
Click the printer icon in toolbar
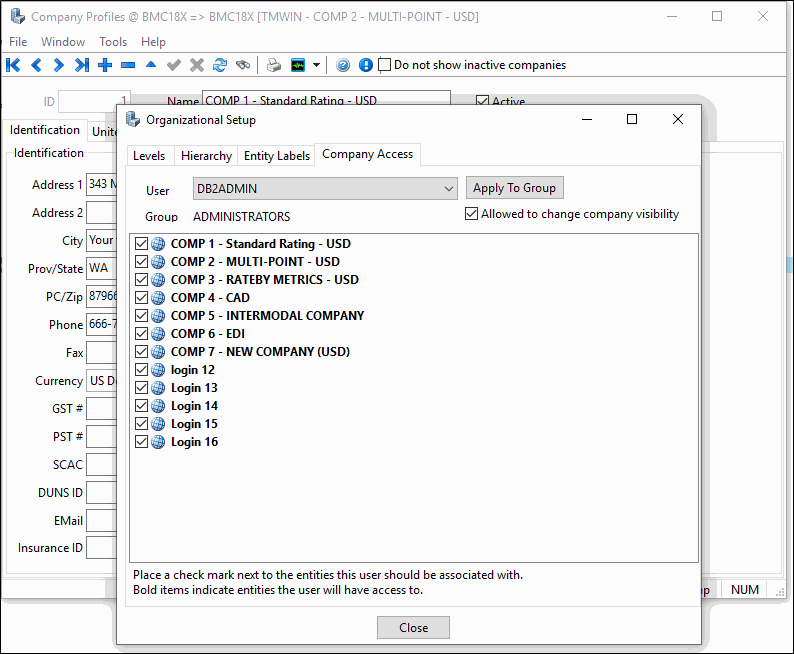pos(273,65)
